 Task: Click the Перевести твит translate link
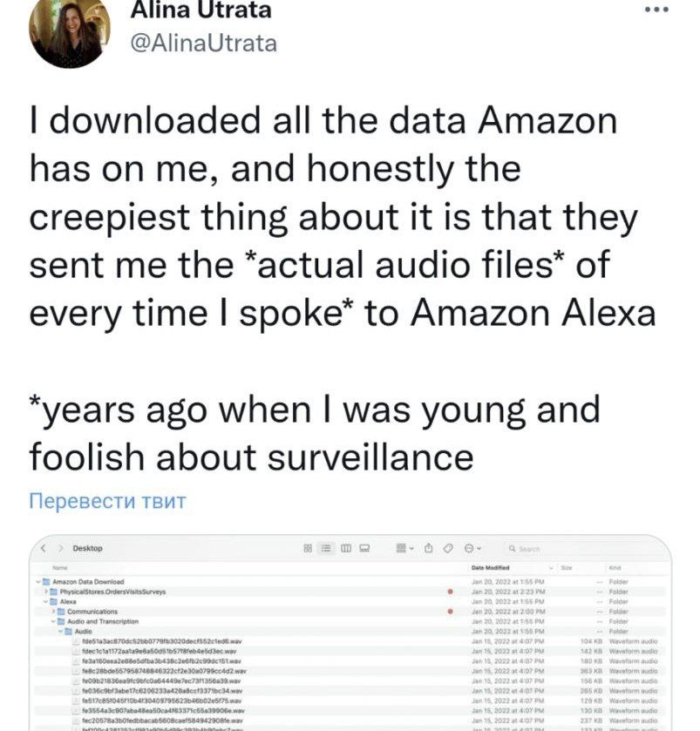(x=108, y=502)
